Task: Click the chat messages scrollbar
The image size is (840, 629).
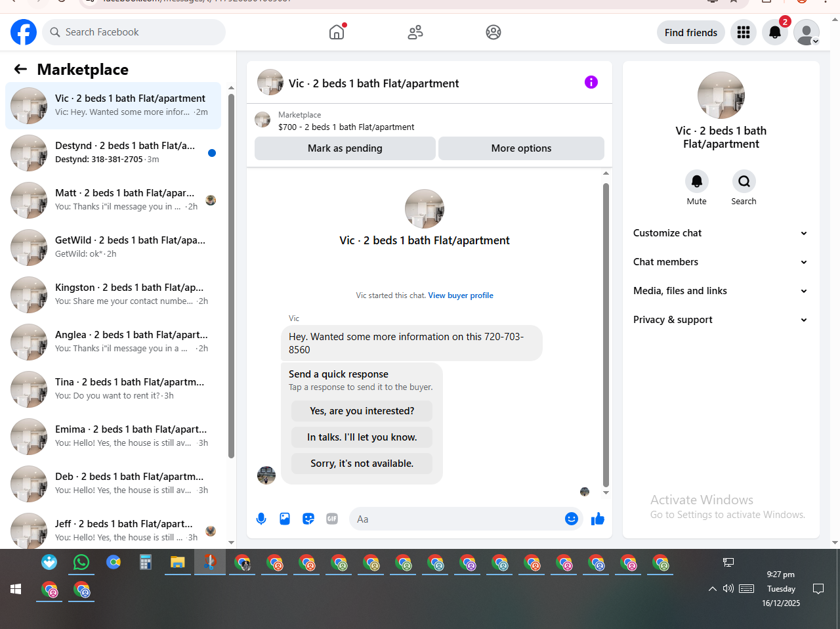Action: (606, 335)
